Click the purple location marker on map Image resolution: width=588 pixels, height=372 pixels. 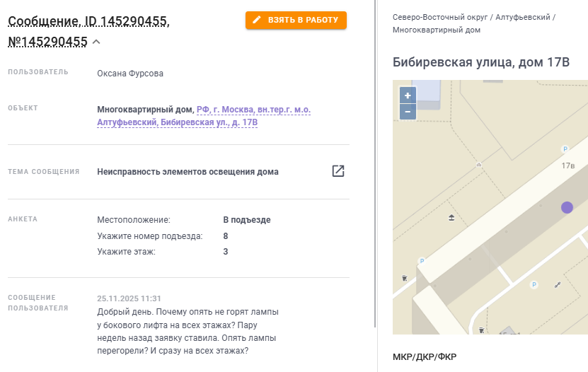pyautogui.click(x=567, y=207)
